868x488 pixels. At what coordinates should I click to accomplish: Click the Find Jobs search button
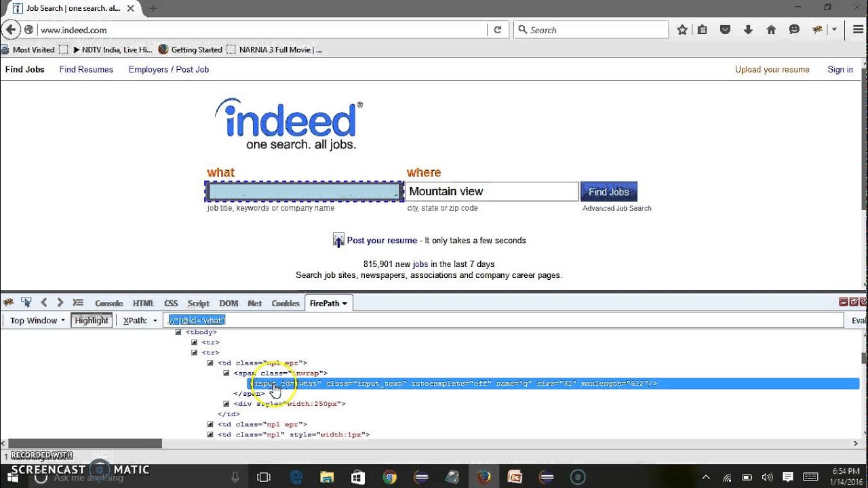[609, 192]
